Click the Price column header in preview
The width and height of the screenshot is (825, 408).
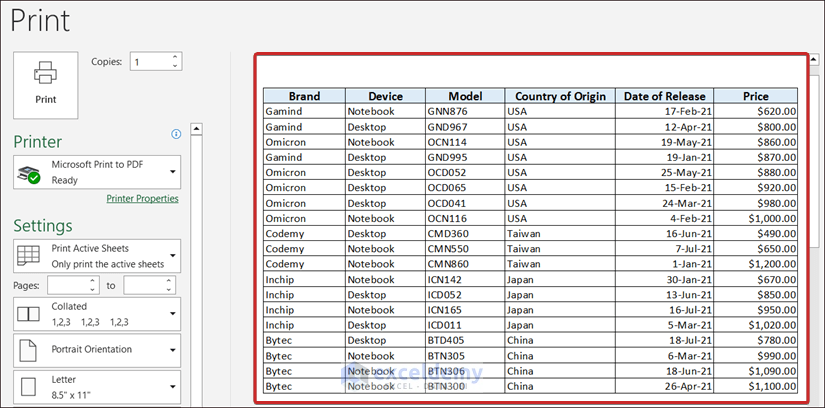coord(756,96)
